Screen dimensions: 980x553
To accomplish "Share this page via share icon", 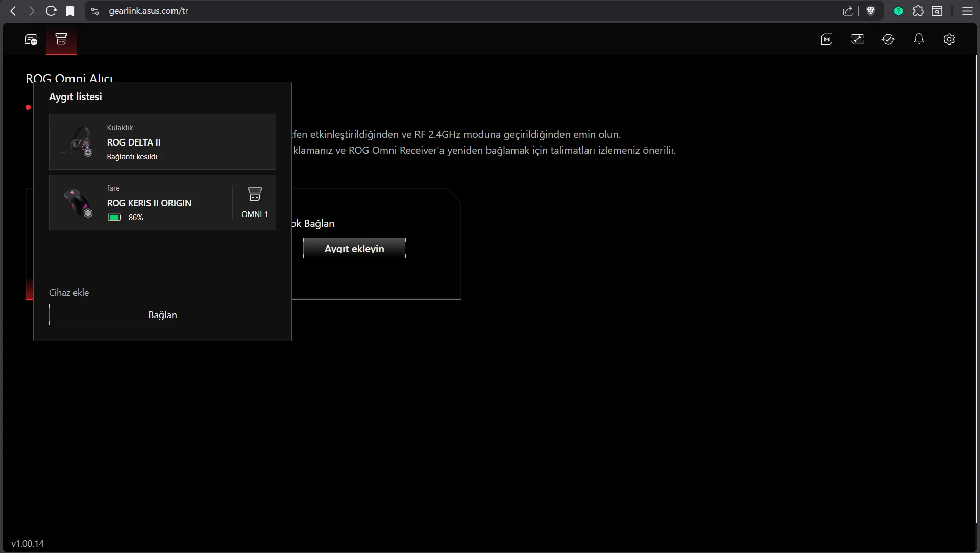I will (x=848, y=11).
